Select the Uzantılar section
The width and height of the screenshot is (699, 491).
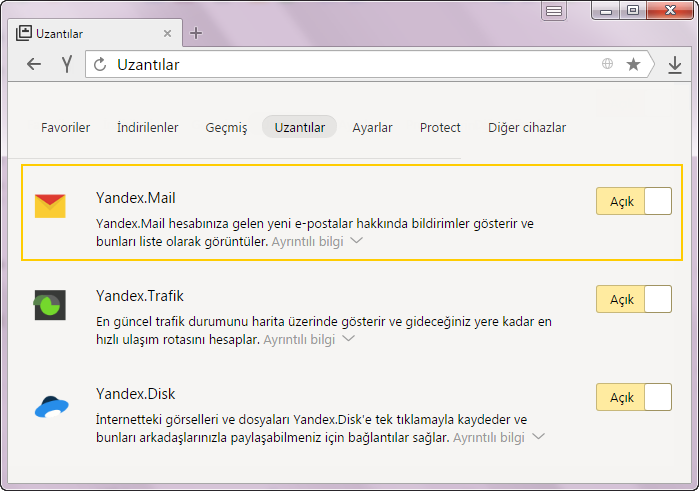300,127
